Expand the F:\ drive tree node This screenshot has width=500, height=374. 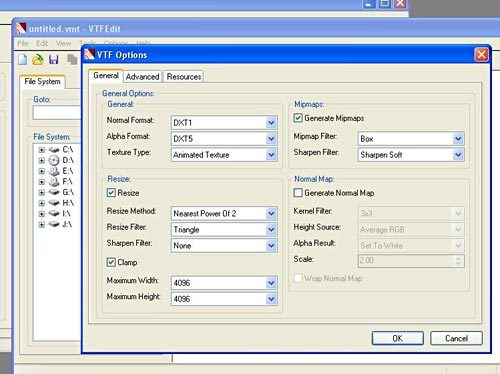(42, 182)
